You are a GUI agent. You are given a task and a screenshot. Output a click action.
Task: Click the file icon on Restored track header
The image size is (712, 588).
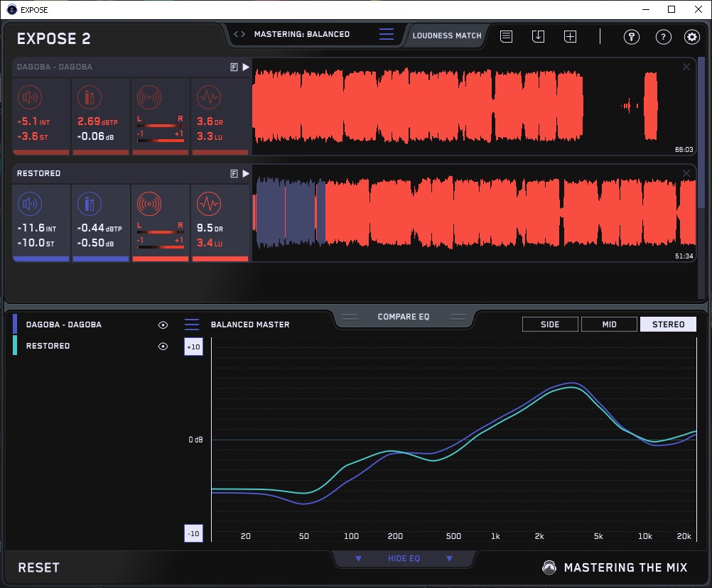click(x=234, y=173)
